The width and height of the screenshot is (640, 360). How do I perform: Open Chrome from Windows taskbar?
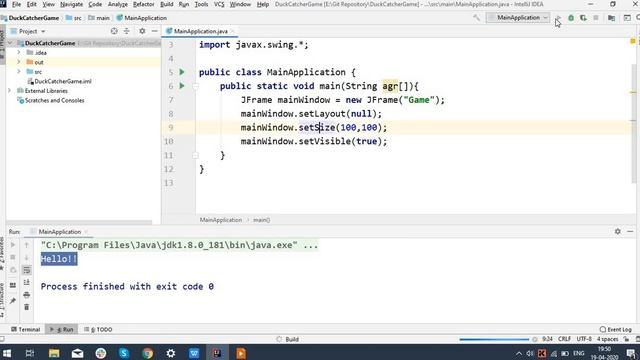click(147, 353)
